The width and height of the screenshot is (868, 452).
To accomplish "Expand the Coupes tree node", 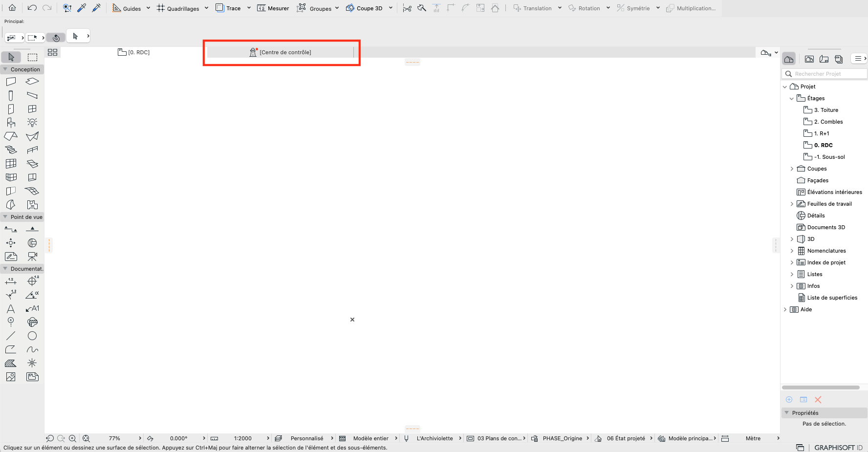I will [792, 169].
